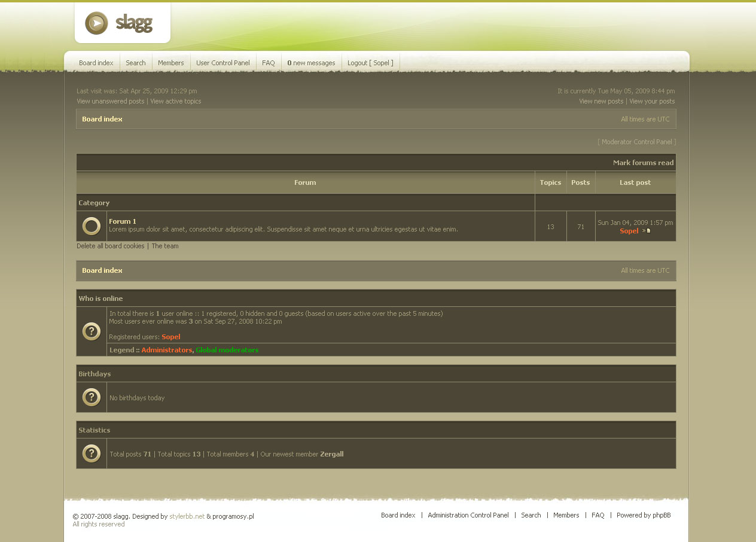Open the Moderator Control Panel

[637, 142]
